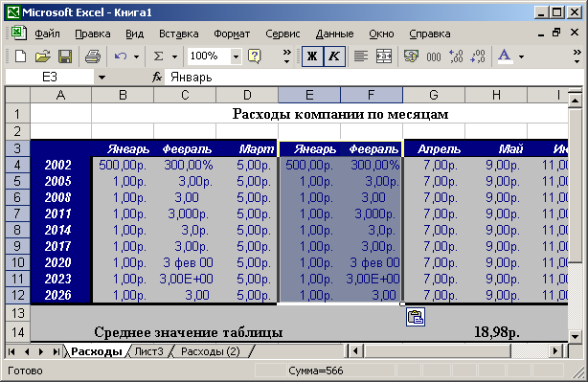Click the Paste Options smart tag

tap(416, 317)
